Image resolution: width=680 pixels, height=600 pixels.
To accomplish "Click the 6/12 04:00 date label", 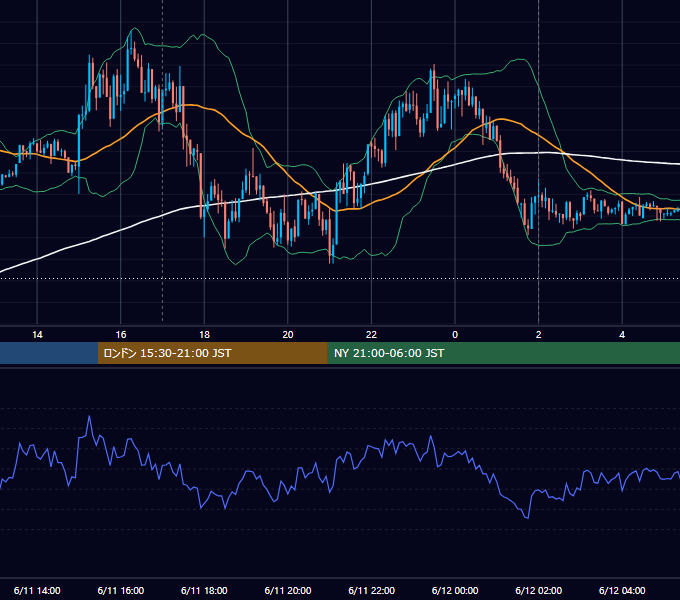I will coord(622,590).
